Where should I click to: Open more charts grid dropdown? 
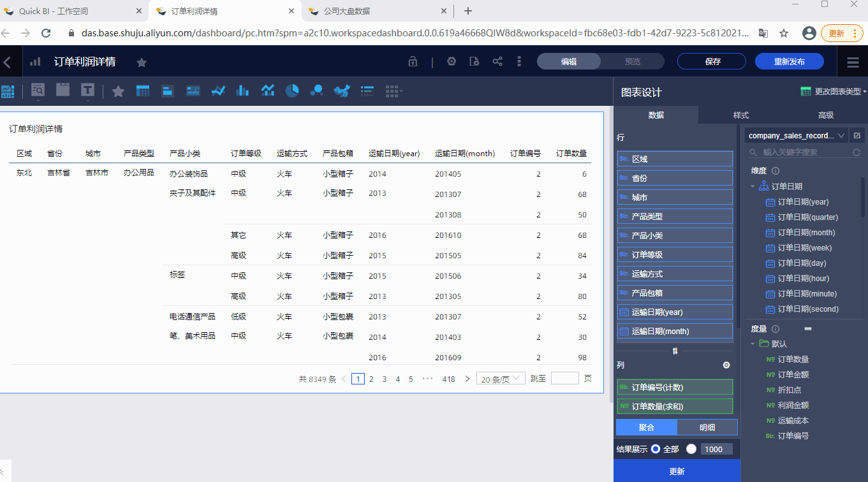[x=394, y=91]
